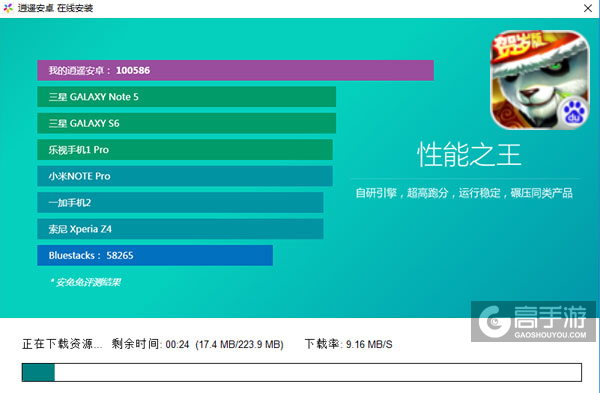The image size is (600, 393).
Task: Click the 自研引擎 description text
Action: (464, 193)
